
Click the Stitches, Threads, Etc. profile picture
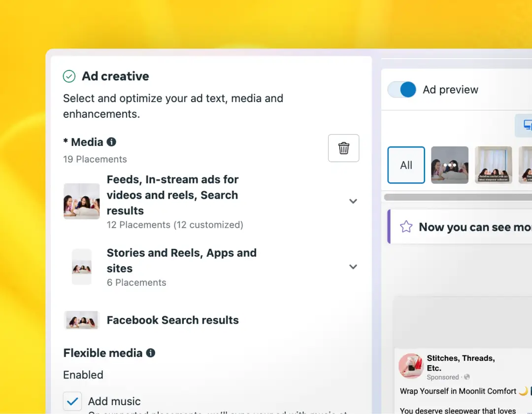pyautogui.click(x=411, y=366)
